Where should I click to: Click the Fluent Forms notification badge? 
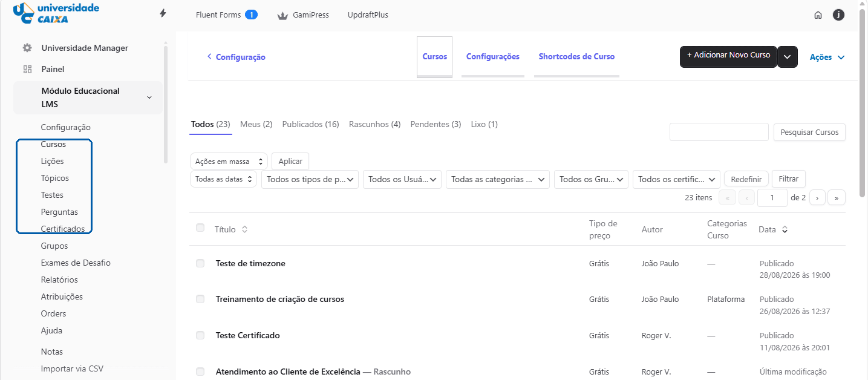(251, 15)
